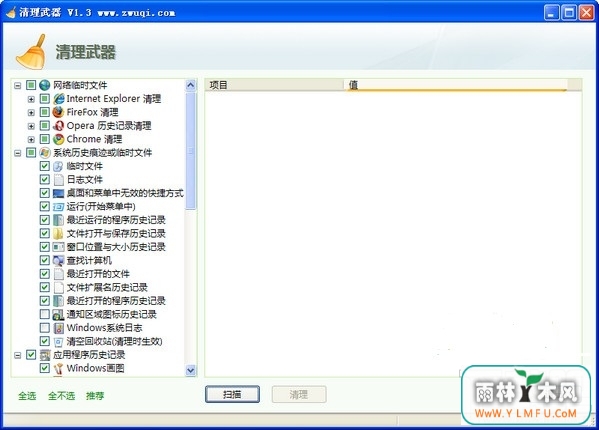
Task: Click the Opera browser icon
Action: (58, 126)
